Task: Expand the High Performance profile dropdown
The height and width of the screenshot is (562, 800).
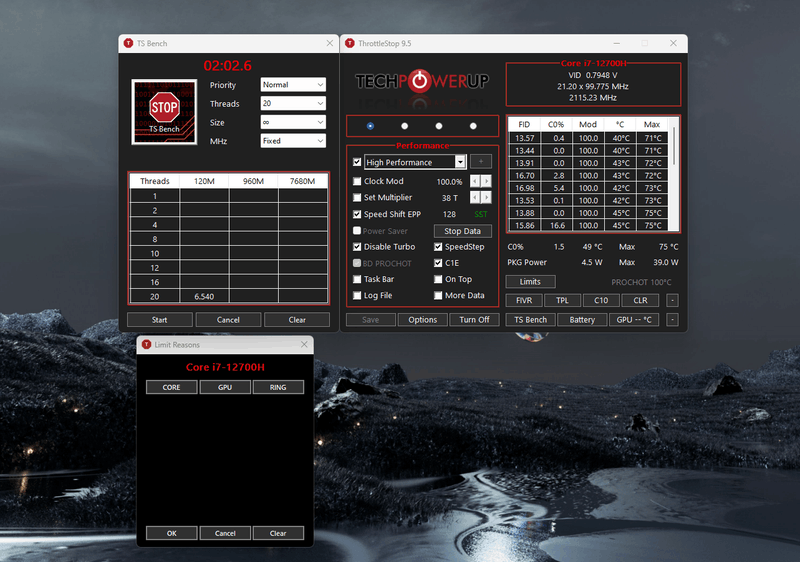Action: click(460, 162)
